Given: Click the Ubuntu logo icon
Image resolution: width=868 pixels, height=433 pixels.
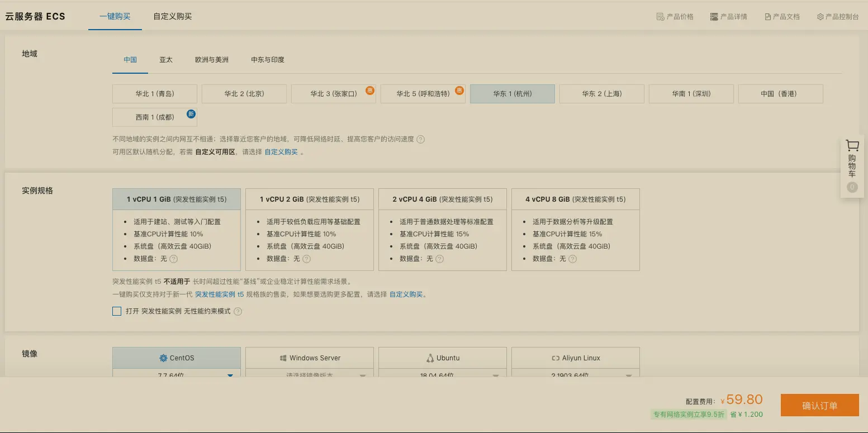Looking at the screenshot, I should (430, 358).
